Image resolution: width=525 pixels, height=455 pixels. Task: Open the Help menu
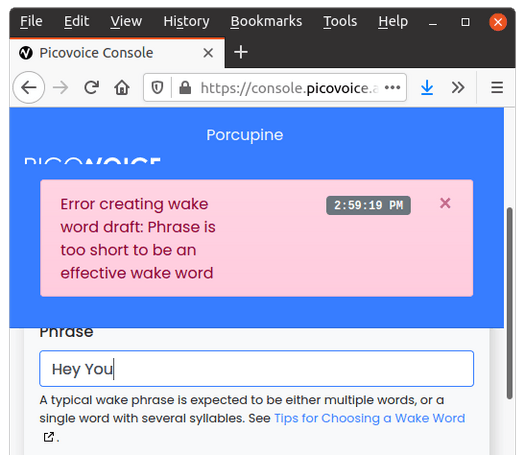[393, 21]
